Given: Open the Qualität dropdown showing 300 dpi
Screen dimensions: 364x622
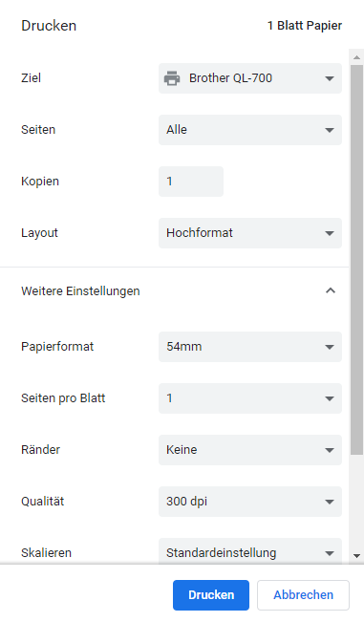Looking at the screenshot, I should pyautogui.click(x=250, y=502).
